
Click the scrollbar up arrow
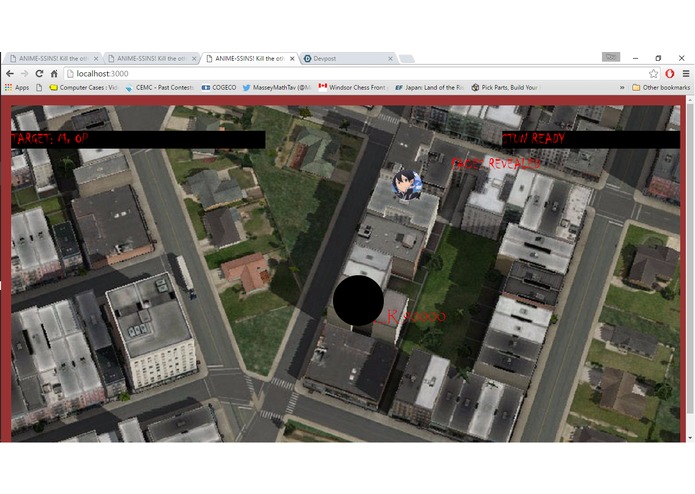690,101
